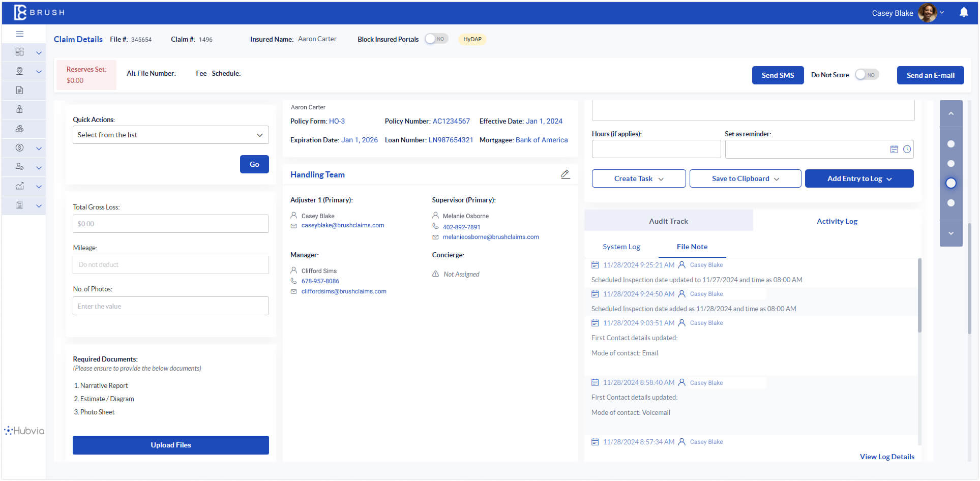Screen dimensions: 980x481
Task: Click the map pin icon in the sidebar
Action: [x=20, y=71]
